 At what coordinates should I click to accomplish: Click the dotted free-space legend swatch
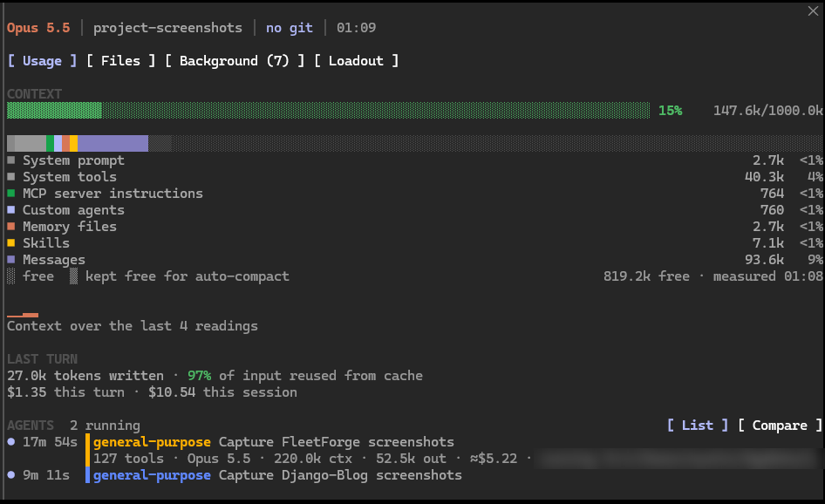pos(11,276)
